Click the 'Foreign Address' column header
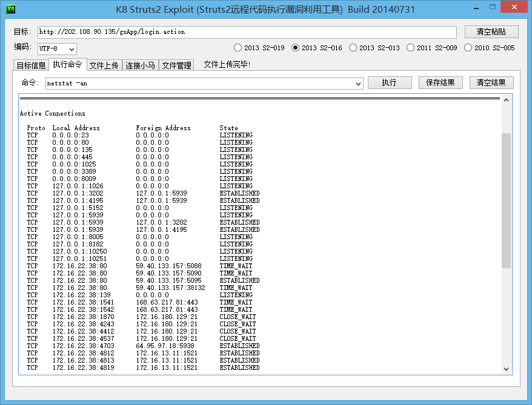This screenshot has height=405, width=532. 163,128
